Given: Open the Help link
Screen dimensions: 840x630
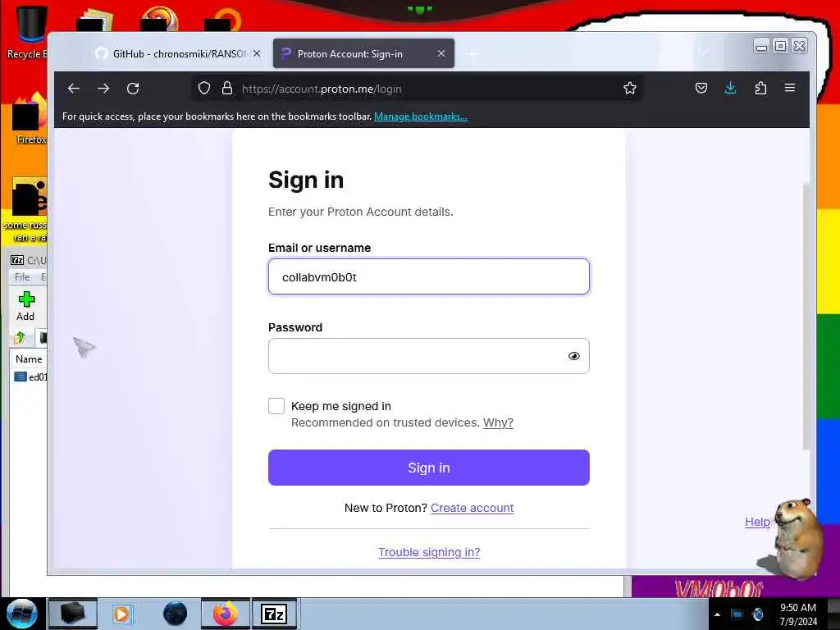Looking at the screenshot, I should pyautogui.click(x=757, y=522).
